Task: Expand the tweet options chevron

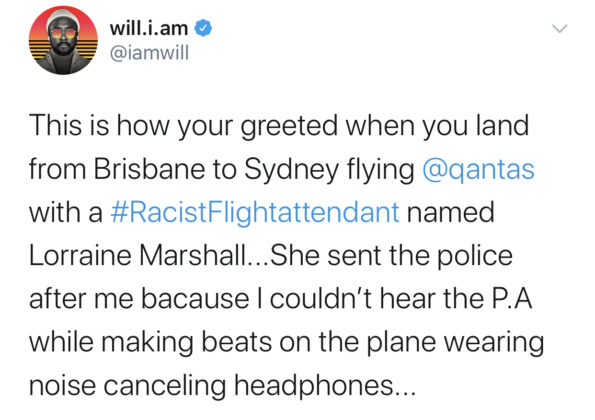Action: [559, 28]
